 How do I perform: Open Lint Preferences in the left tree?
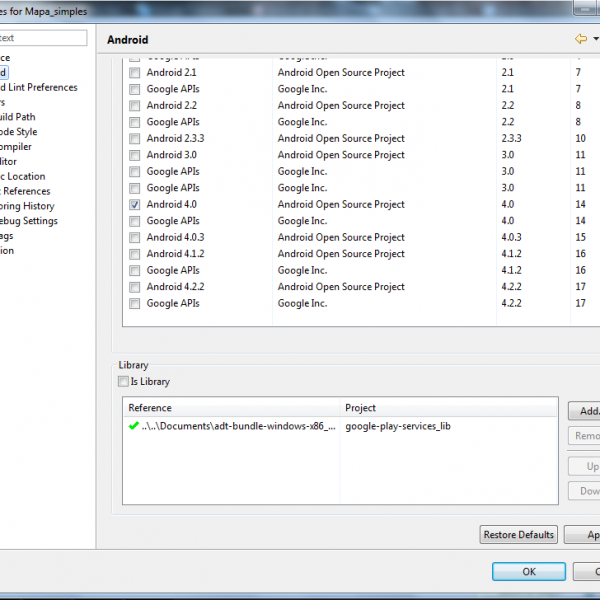(39, 87)
